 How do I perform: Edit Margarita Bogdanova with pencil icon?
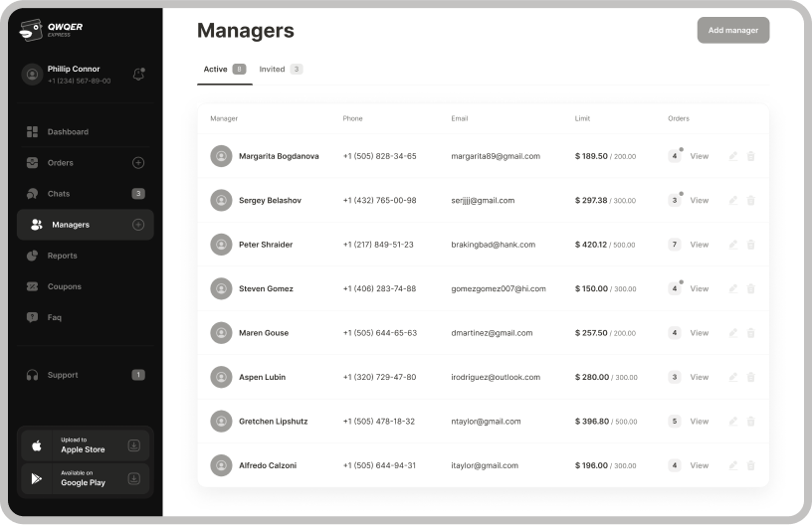(733, 156)
